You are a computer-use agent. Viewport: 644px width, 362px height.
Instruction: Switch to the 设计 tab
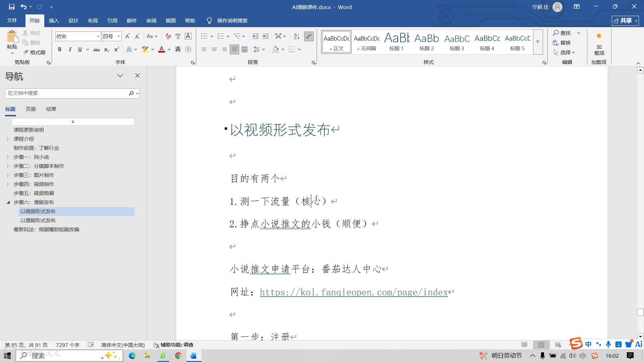73,20
